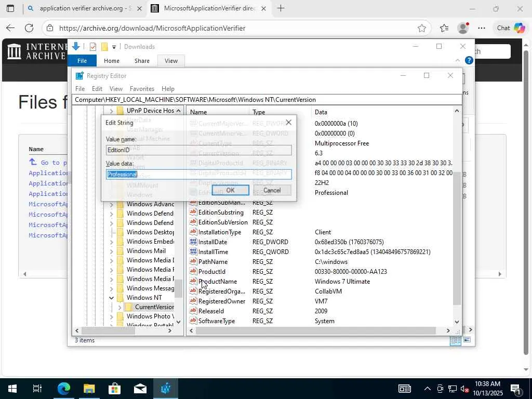Open Customize Quick Access Toolbar dropdown
Viewport: 532px width, 399px height.
114,47
